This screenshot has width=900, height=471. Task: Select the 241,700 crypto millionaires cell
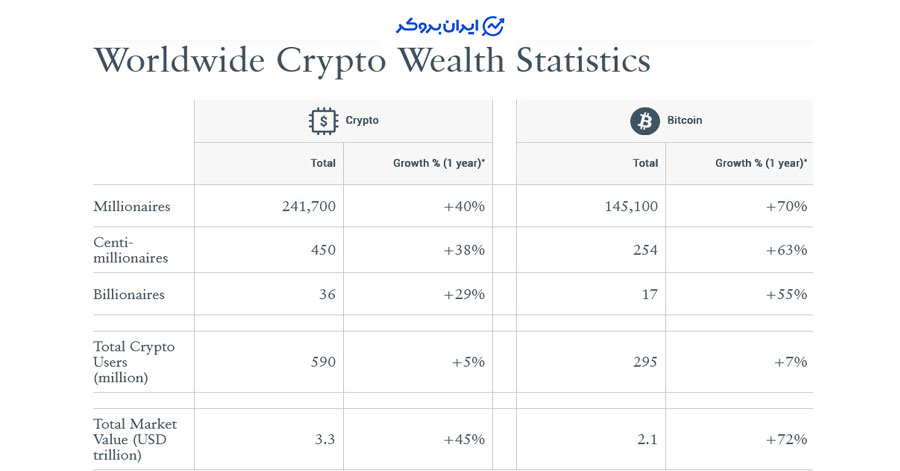coord(309,207)
